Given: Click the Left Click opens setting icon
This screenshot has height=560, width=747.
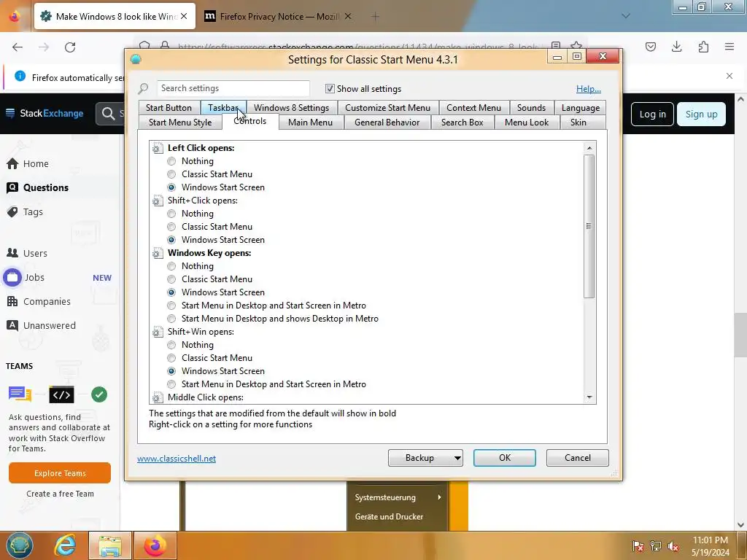Looking at the screenshot, I should click(x=158, y=149).
